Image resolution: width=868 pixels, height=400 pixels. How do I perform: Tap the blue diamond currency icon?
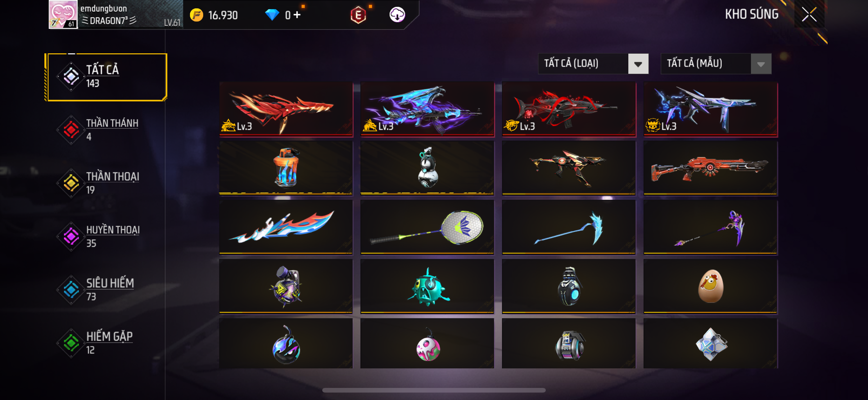(x=272, y=15)
